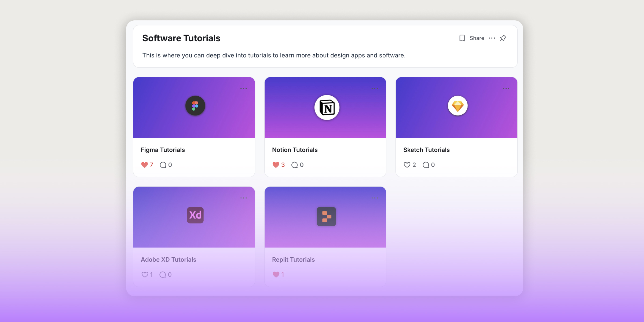644x322 pixels.
Task: Click the Figma logo icon
Action: (195, 106)
